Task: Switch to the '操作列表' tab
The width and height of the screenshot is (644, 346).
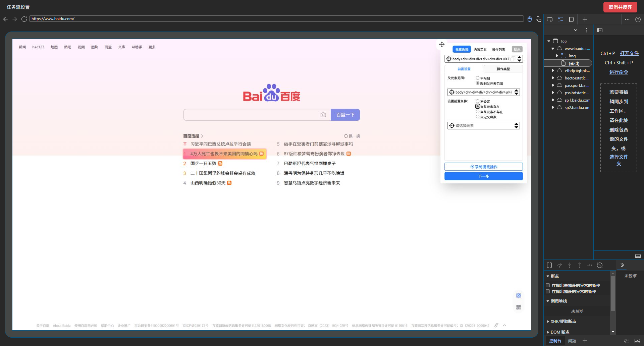Action: tap(498, 50)
